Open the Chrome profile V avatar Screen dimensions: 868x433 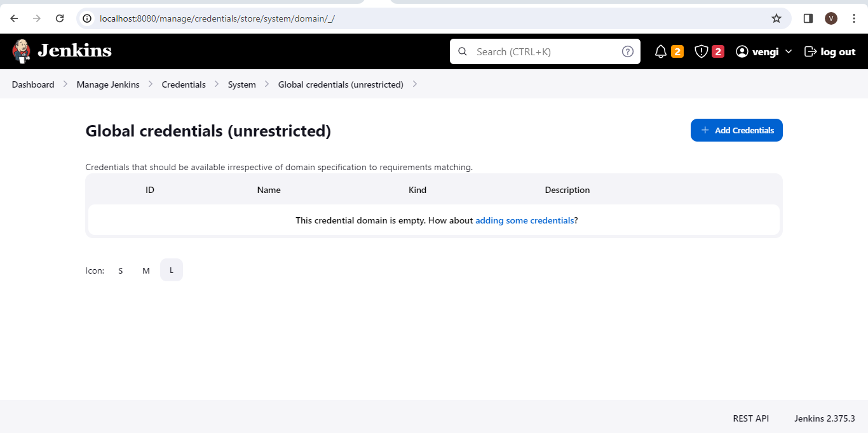pyautogui.click(x=831, y=18)
